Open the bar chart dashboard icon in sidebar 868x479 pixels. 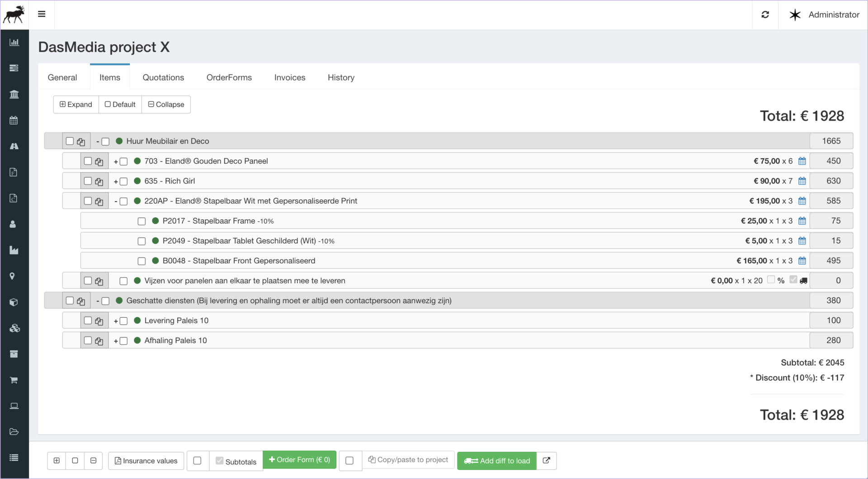point(14,42)
